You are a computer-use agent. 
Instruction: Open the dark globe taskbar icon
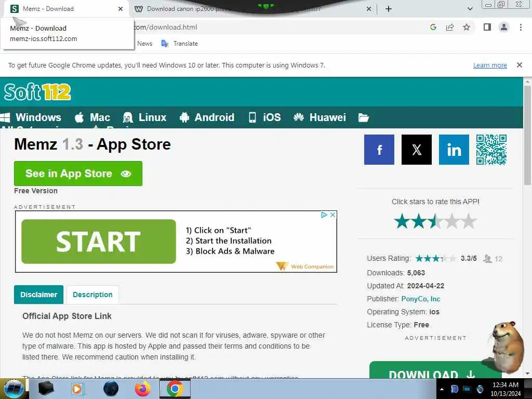(111, 389)
